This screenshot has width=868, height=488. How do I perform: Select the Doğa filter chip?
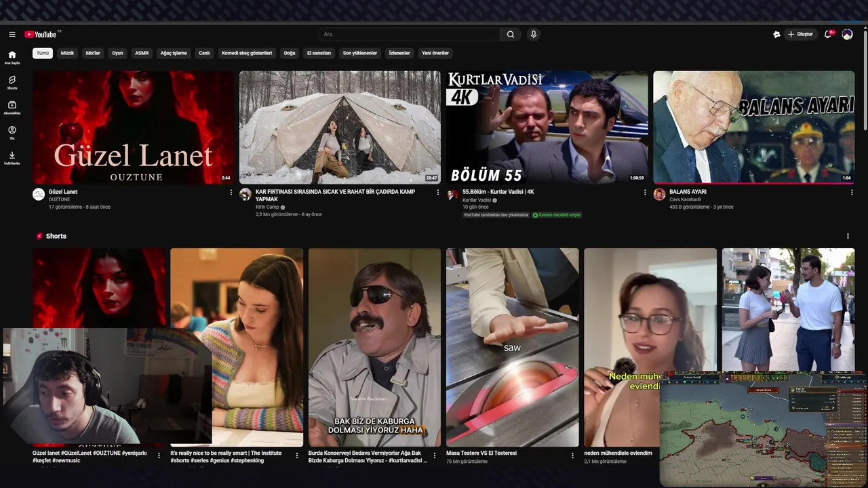pyautogui.click(x=290, y=53)
